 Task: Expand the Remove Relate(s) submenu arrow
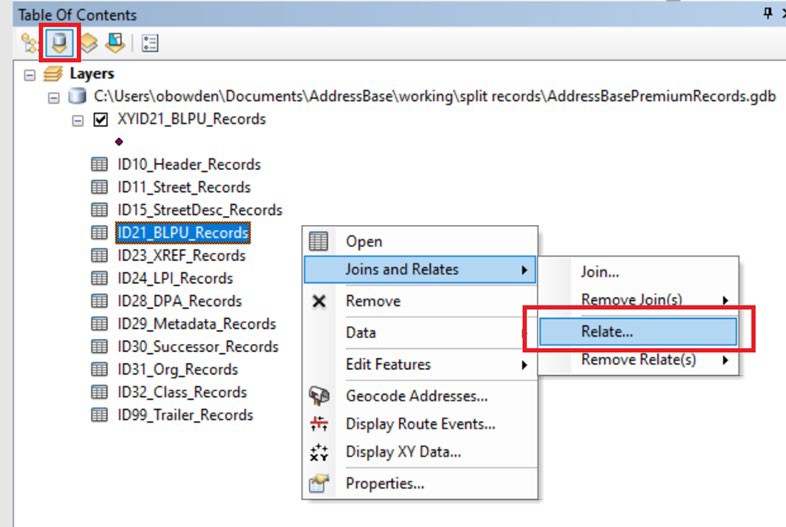coord(725,360)
